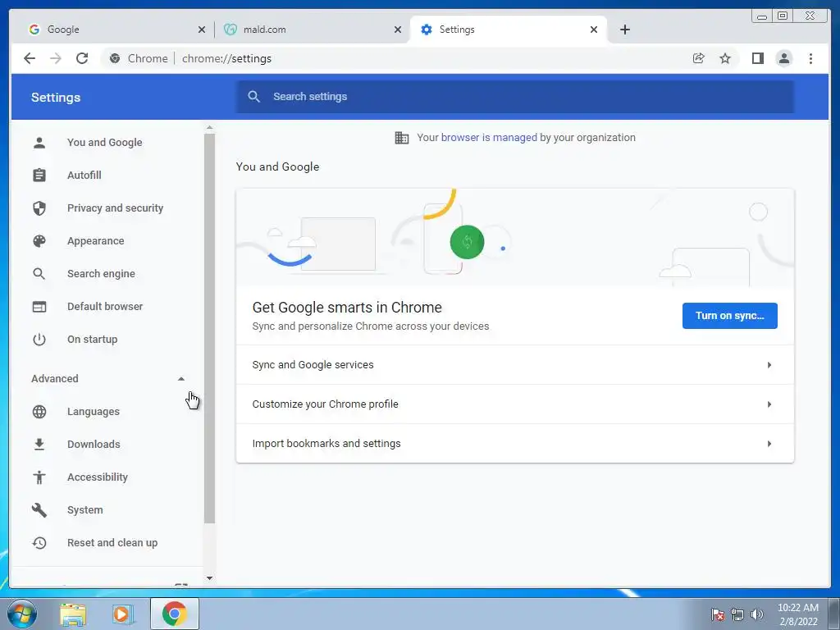Open Privacy and security section
840x630 pixels.
point(115,208)
